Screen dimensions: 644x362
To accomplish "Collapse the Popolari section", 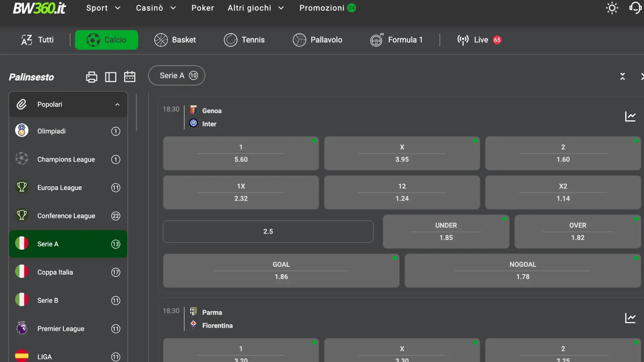I will click(x=117, y=105).
